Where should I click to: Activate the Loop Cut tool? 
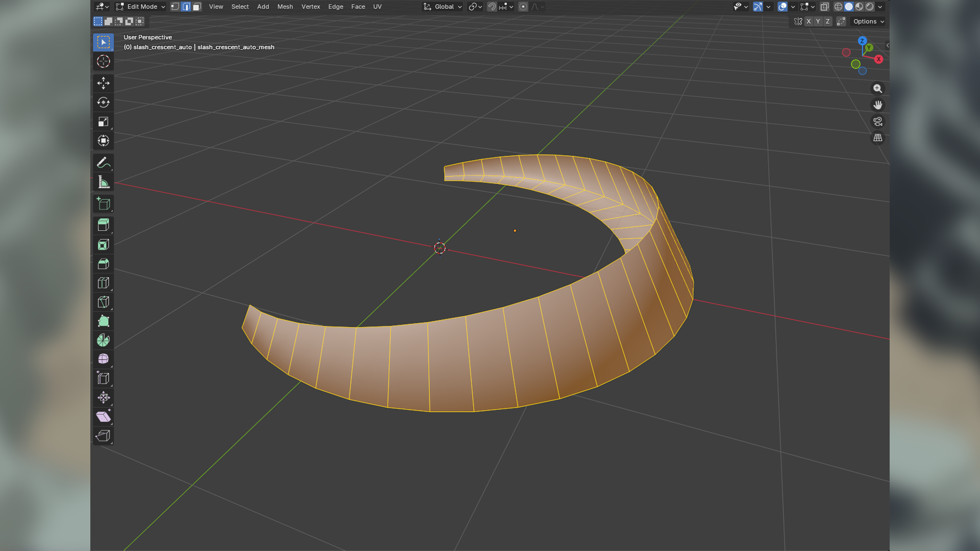click(x=103, y=283)
